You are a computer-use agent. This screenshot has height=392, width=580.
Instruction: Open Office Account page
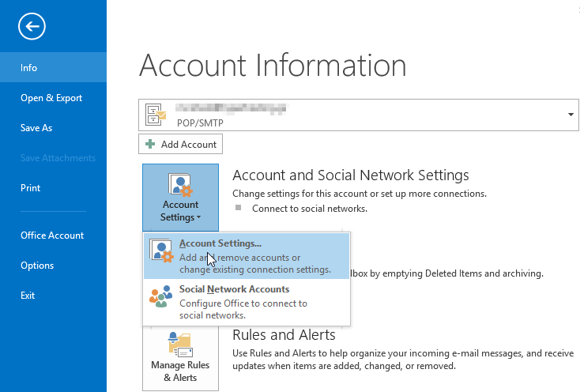[x=53, y=236]
